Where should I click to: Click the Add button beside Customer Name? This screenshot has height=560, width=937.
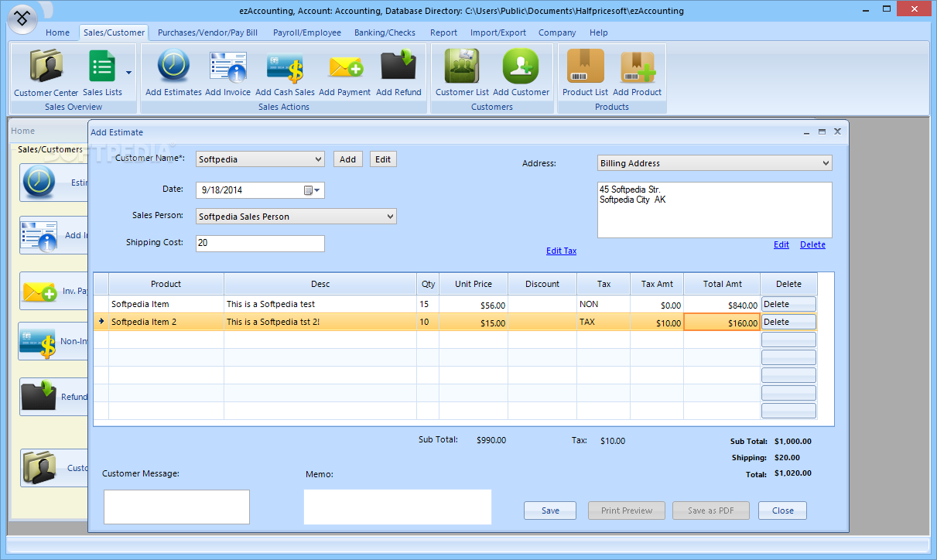click(348, 159)
